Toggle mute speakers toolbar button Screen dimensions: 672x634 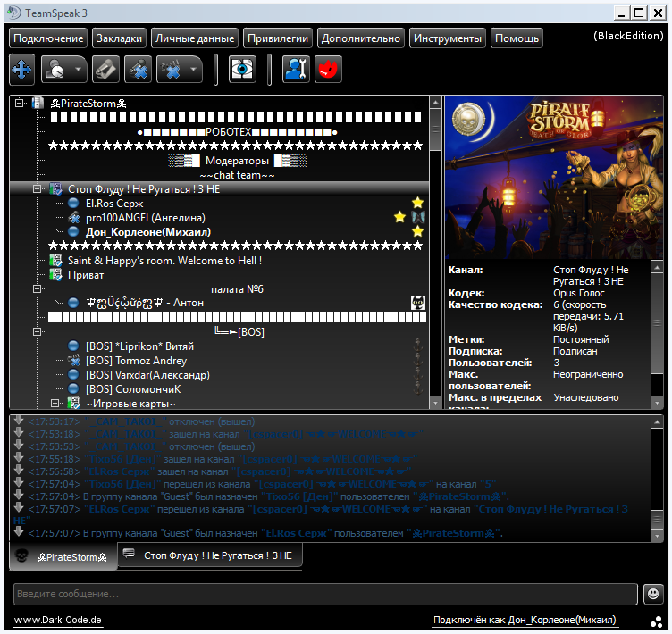172,70
